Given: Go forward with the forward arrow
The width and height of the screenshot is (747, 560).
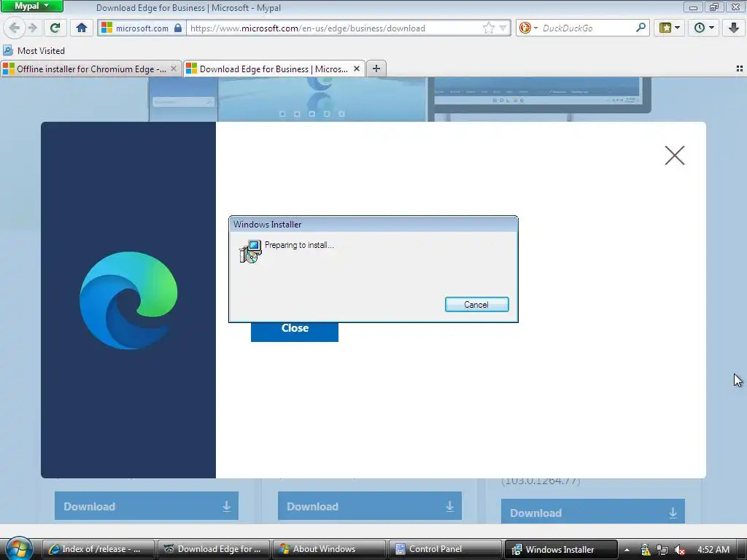Looking at the screenshot, I should click(33, 28).
